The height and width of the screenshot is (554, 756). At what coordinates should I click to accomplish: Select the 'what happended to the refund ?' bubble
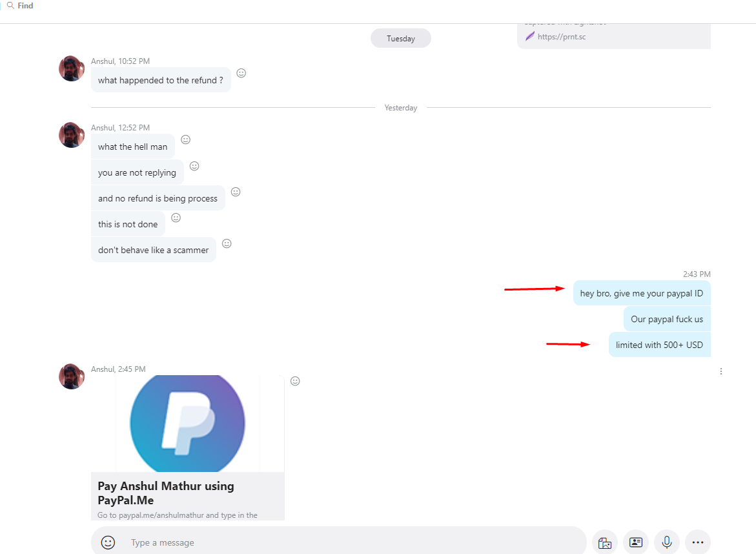(161, 80)
